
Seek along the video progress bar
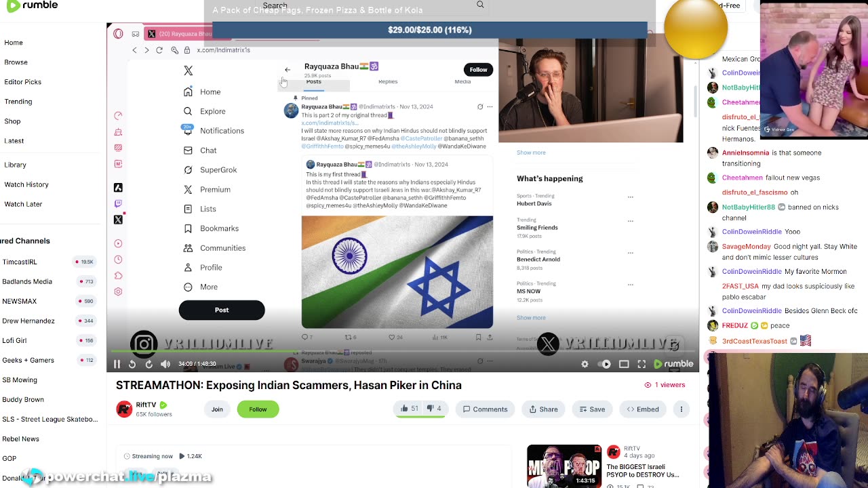[403, 352]
